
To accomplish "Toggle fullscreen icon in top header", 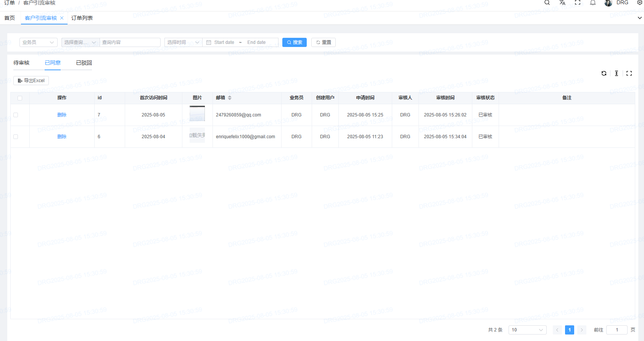I will pyautogui.click(x=578, y=3).
